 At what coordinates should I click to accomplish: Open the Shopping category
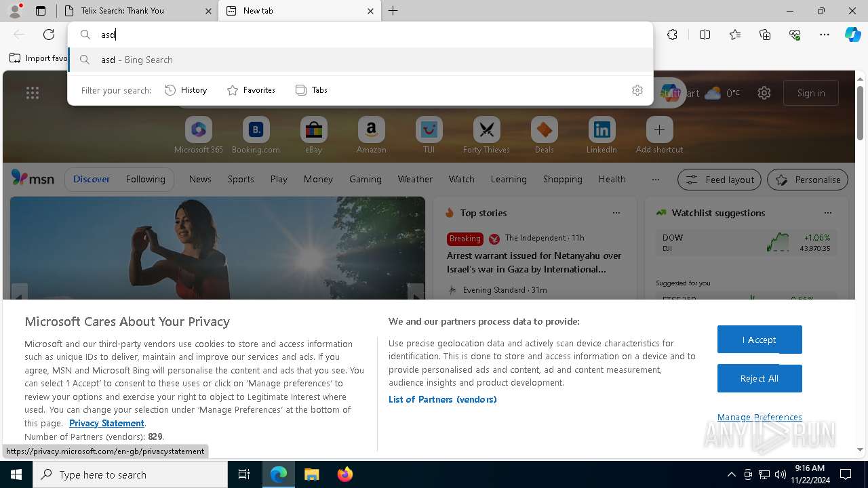(x=563, y=179)
